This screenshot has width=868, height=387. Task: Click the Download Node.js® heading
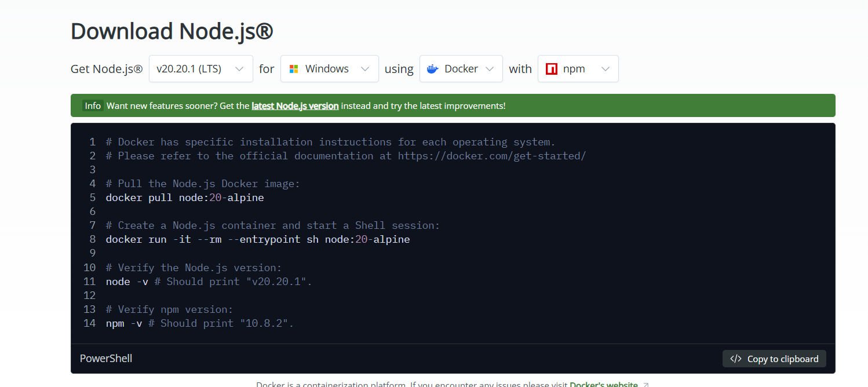[172, 31]
